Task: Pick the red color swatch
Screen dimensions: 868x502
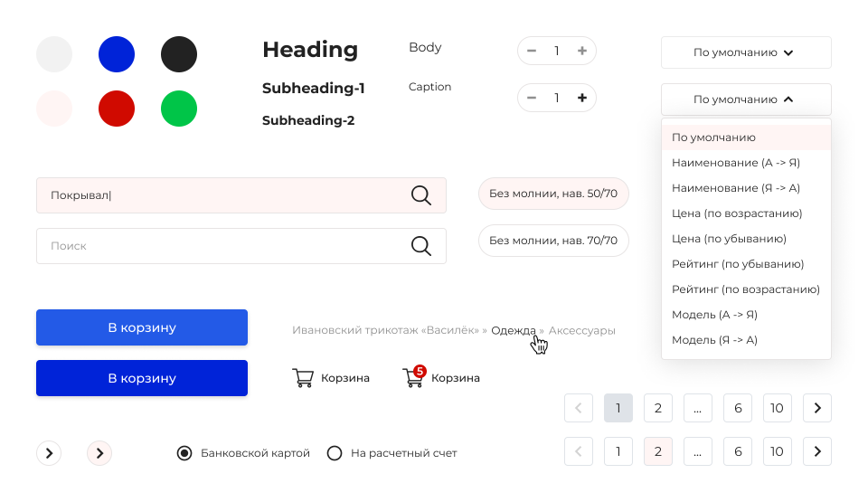Action: pyautogui.click(x=117, y=109)
